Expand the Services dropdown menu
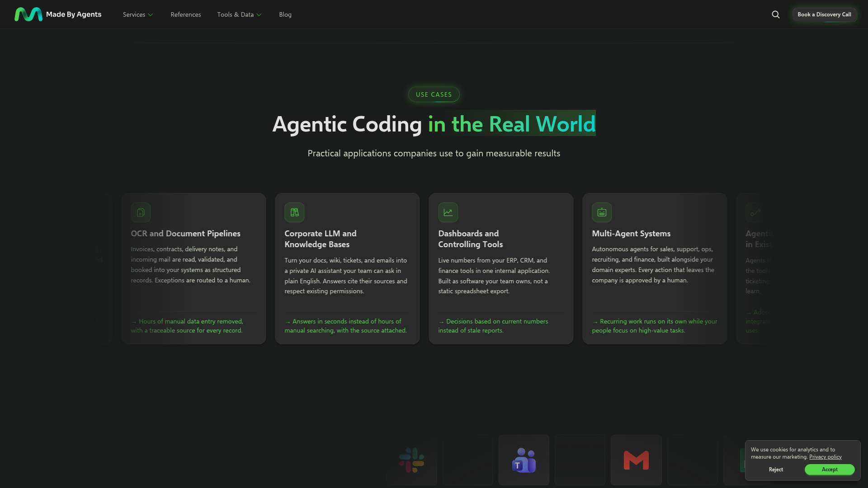The height and width of the screenshot is (488, 868). (138, 14)
